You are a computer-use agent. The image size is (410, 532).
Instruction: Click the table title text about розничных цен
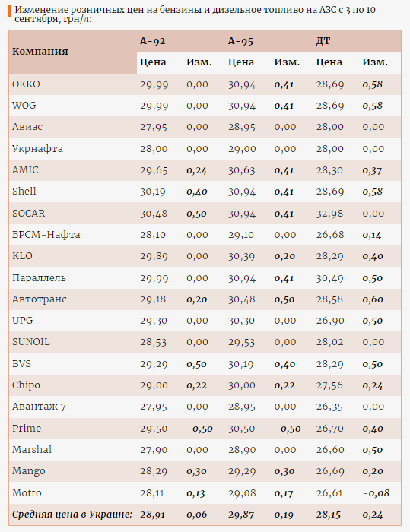[x=195, y=14]
